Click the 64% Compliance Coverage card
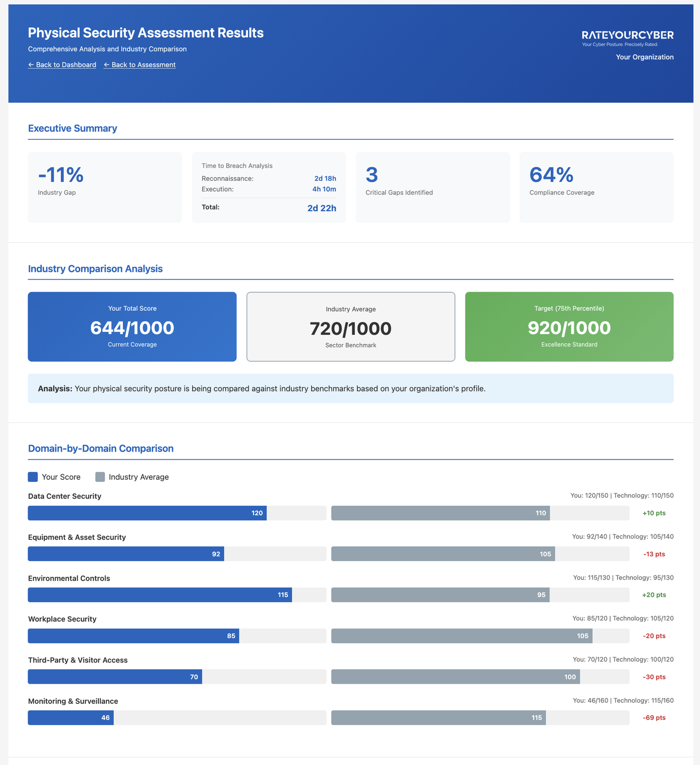 [x=596, y=187]
